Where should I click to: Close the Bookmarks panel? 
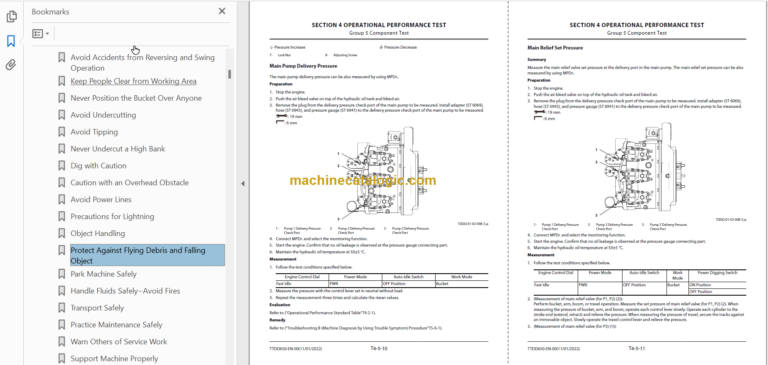tap(222, 11)
